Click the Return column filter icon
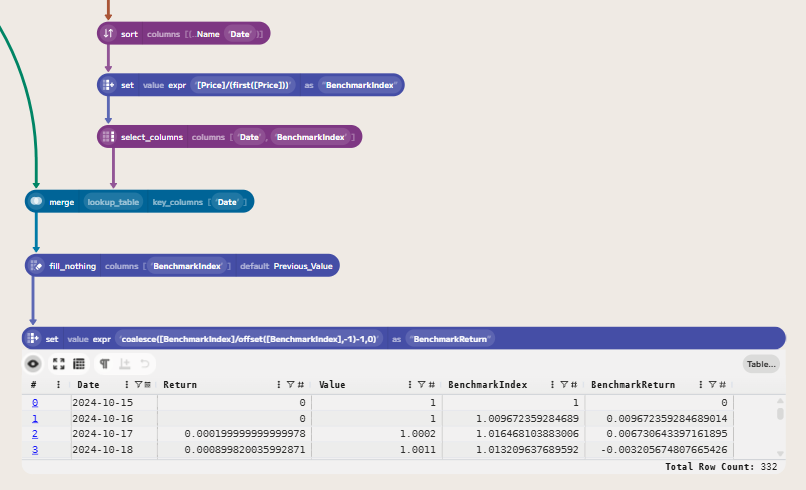Screen dimensions: 806x490 [x=290, y=385]
